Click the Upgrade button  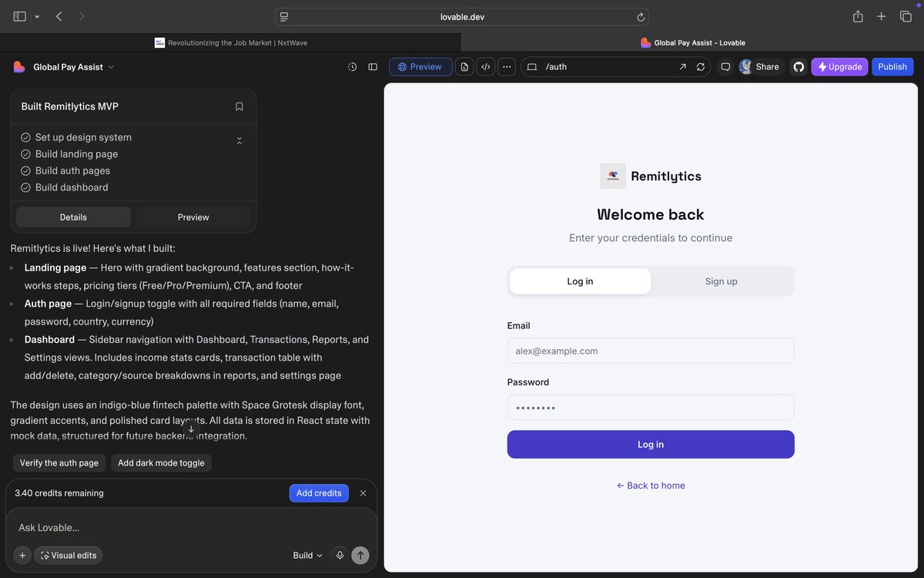(x=839, y=67)
